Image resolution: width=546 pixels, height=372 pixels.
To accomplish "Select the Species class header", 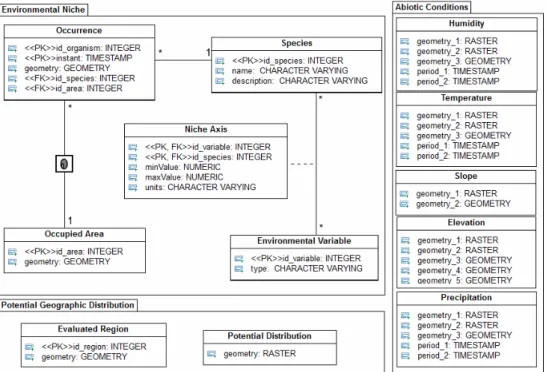I will [x=297, y=44].
